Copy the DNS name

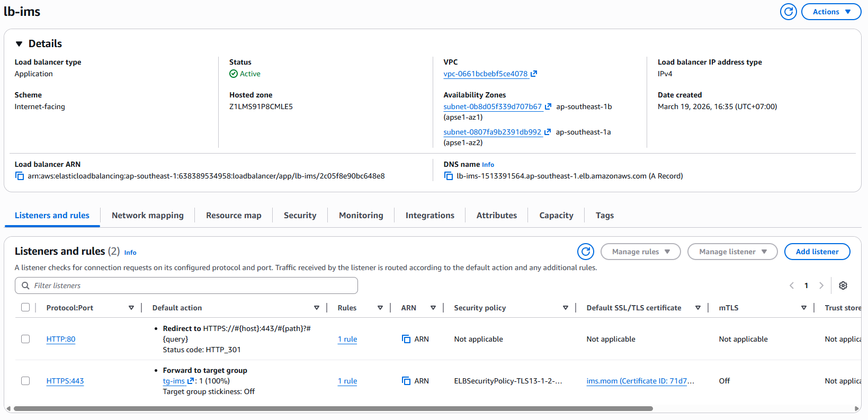click(449, 176)
